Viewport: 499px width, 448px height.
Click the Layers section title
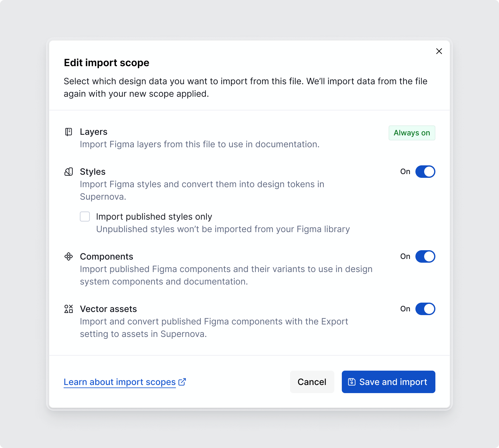(94, 132)
